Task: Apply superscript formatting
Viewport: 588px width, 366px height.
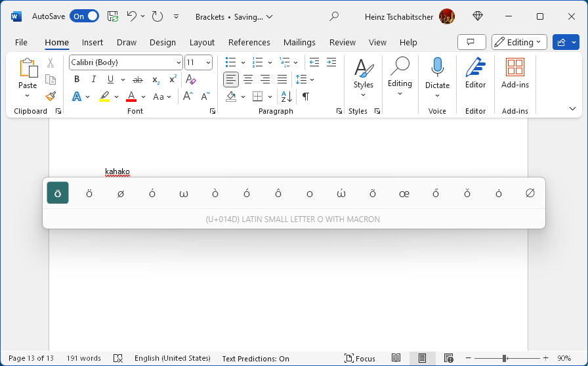Action: pyautogui.click(x=173, y=80)
